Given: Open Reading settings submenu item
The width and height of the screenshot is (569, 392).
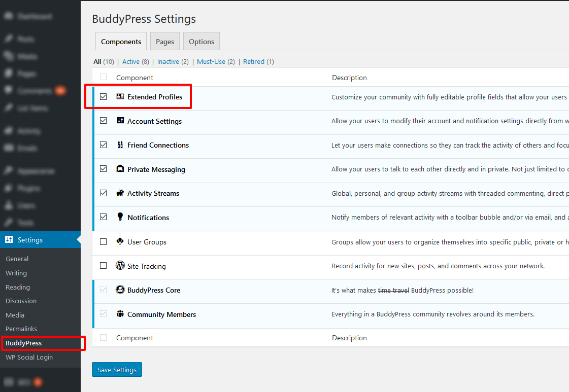Looking at the screenshot, I should click(18, 287).
